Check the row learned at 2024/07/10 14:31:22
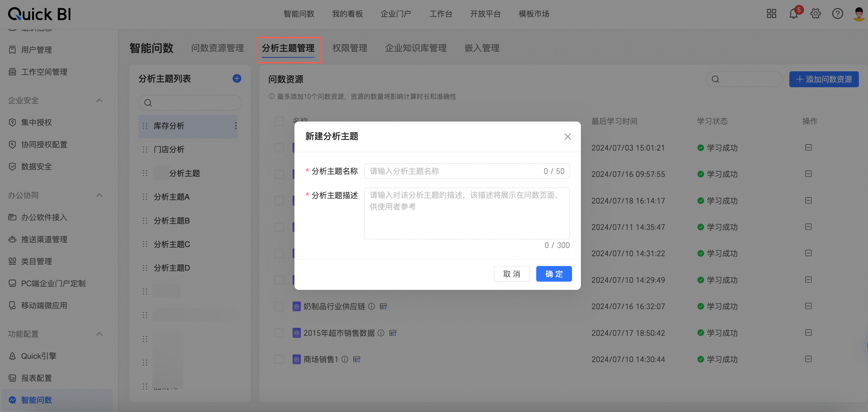 tap(279, 253)
